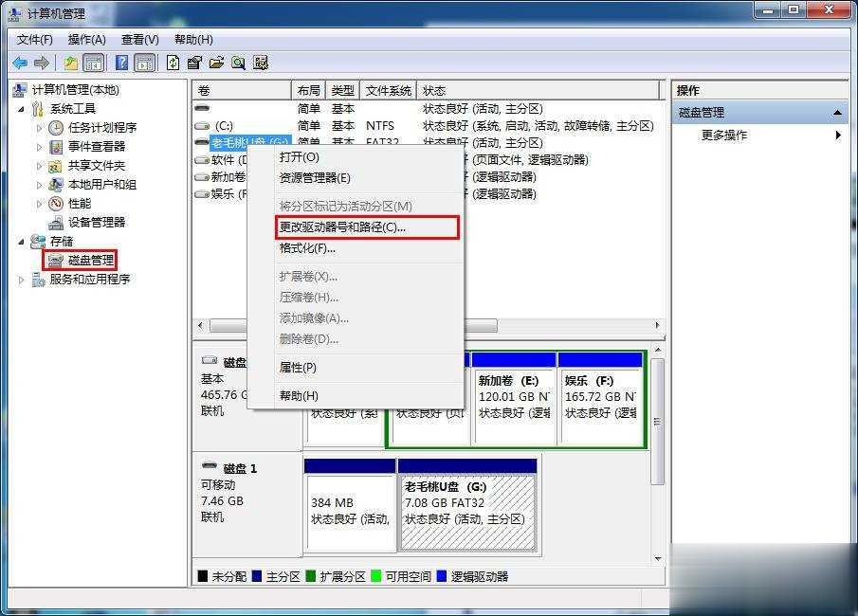Click the 服务和应用程序 icon
The width and height of the screenshot is (858, 616).
pos(38,280)
